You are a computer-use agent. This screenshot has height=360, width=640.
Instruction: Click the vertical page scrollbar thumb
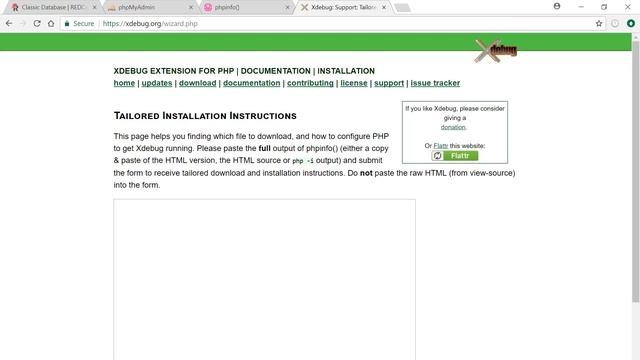click(x=636, y=171)
